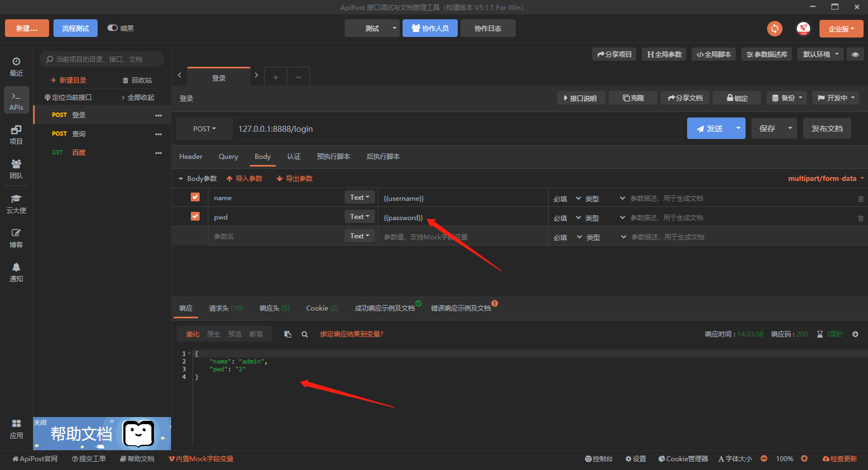Viewport: 868px width, 470px height.
Task: Open the 应用 apps grid icon
Action: pyautogui.click(x=16, y=429)
